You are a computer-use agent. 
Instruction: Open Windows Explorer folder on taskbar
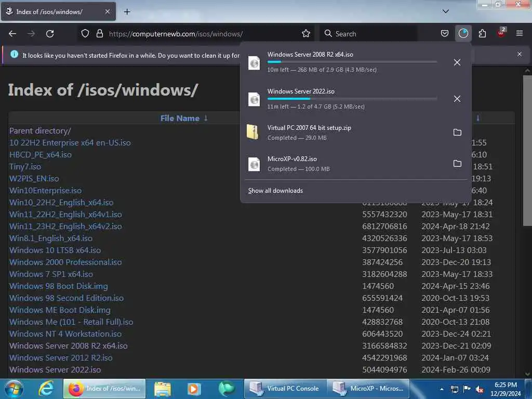tap(163, 389)
